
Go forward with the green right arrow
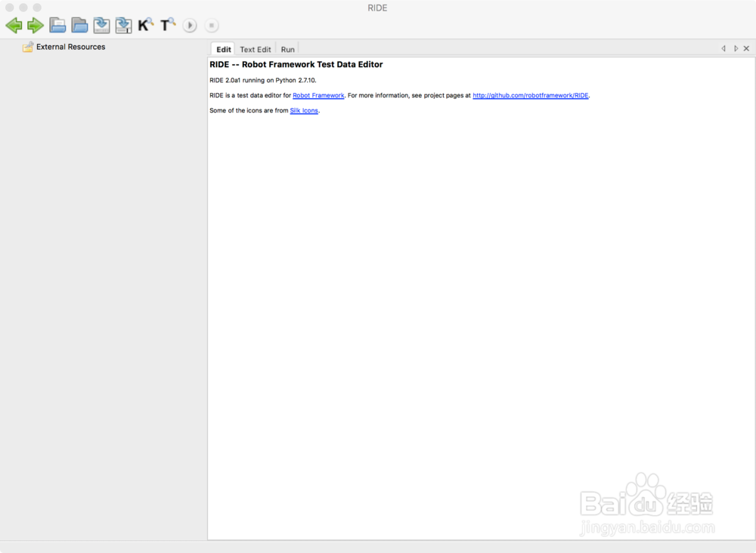click(x=36, y=25)
